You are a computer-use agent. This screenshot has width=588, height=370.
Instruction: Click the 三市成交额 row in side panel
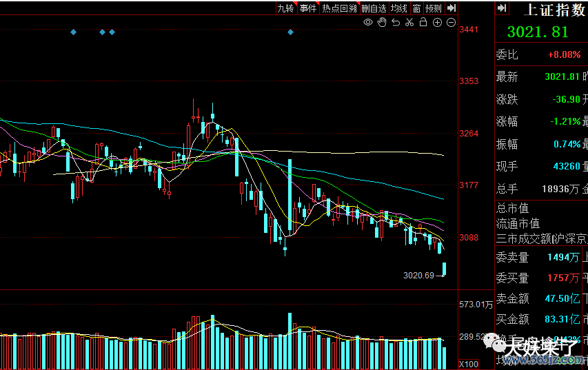click(541, 238)
